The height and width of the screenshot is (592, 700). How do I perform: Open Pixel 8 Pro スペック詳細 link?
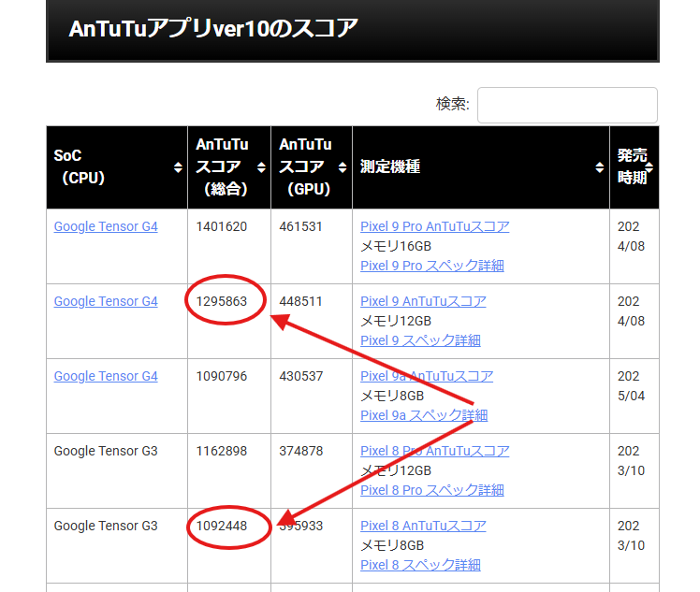point(432,490)
